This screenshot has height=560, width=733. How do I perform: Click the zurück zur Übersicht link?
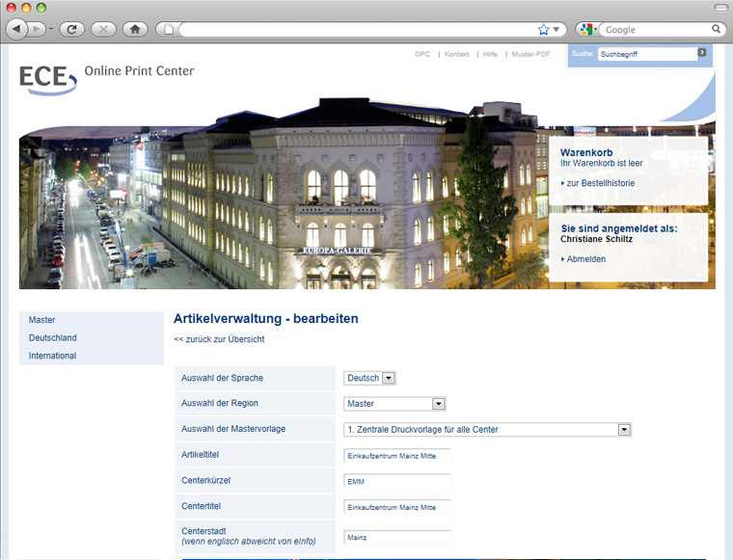(219, 339)
